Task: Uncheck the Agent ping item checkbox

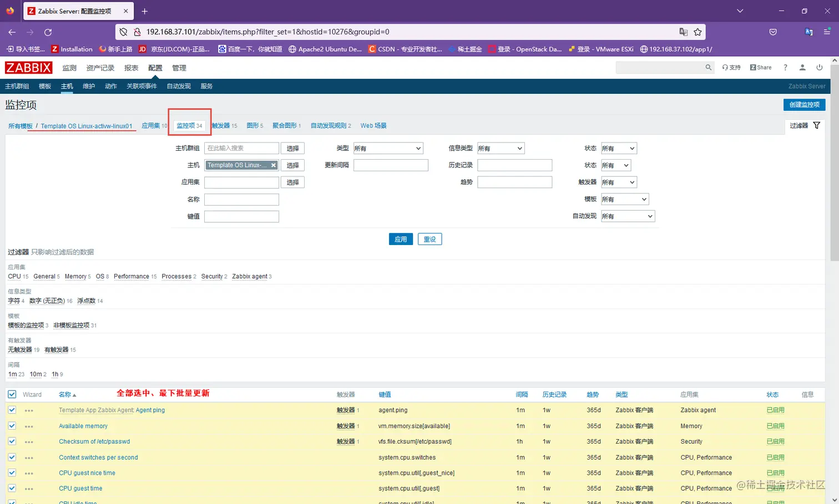Action: [12, 410]
